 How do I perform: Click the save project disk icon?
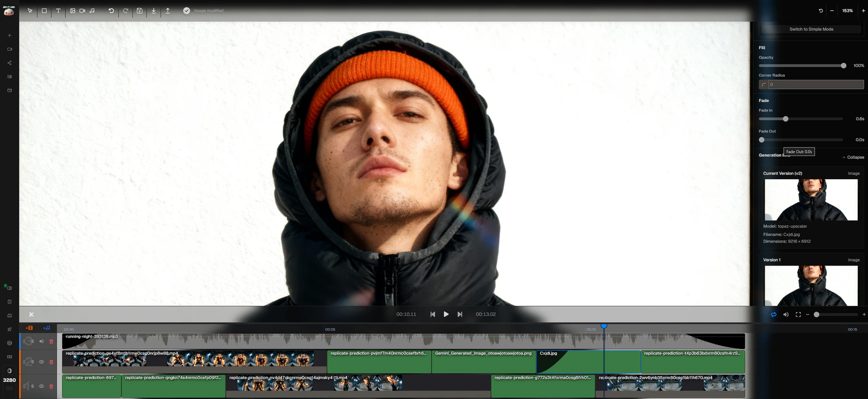click(x=140, y=11)
